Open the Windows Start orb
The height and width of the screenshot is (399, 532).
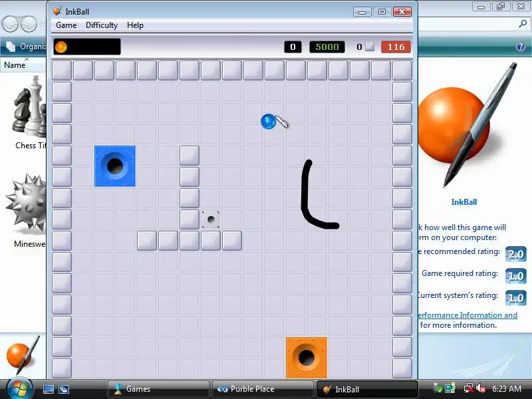19,388
